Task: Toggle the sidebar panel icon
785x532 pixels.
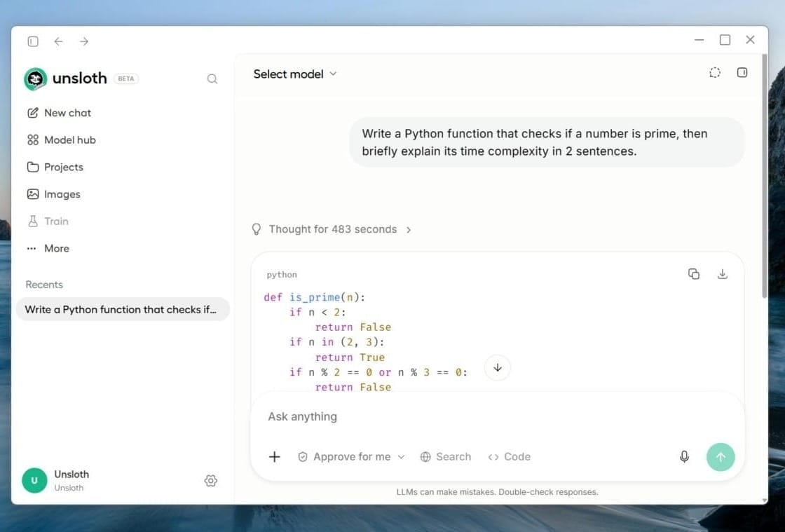Action: click(x=33, y=41)
